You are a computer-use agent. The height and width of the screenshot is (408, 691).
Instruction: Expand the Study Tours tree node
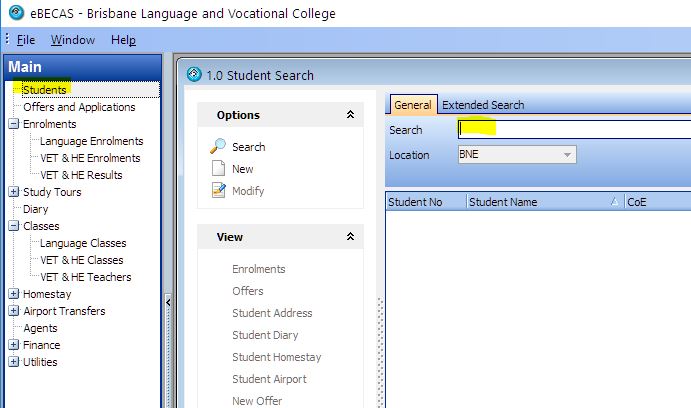13,192
